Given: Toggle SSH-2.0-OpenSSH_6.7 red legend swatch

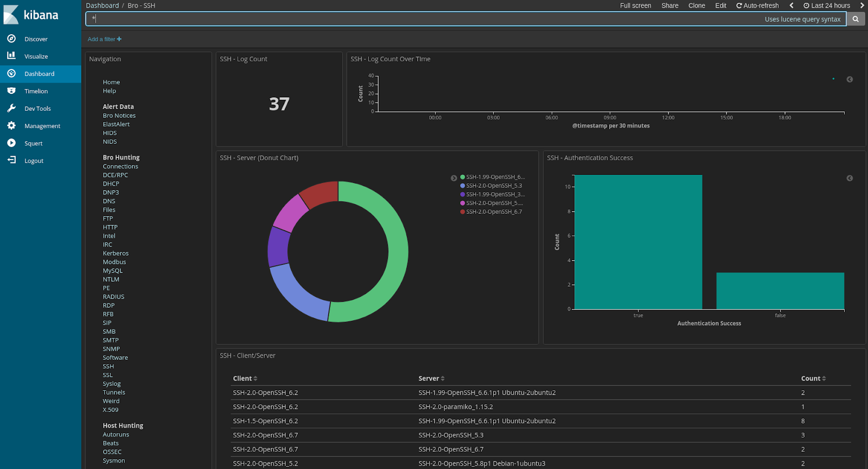Looking at the screenshot, I should [x=463, y=212].
